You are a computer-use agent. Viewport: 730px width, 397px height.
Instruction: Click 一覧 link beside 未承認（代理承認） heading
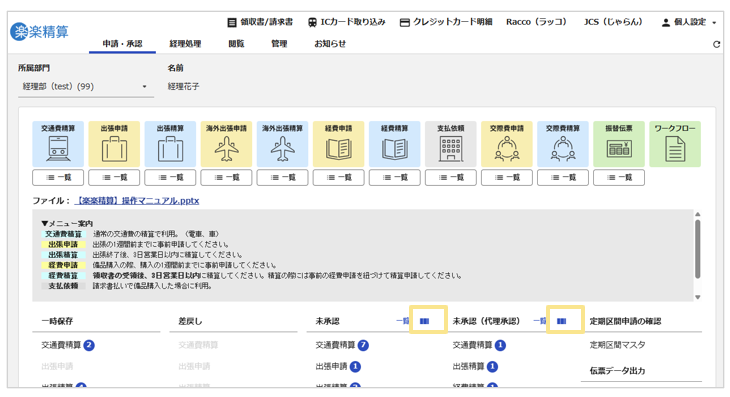click(540, 321)
